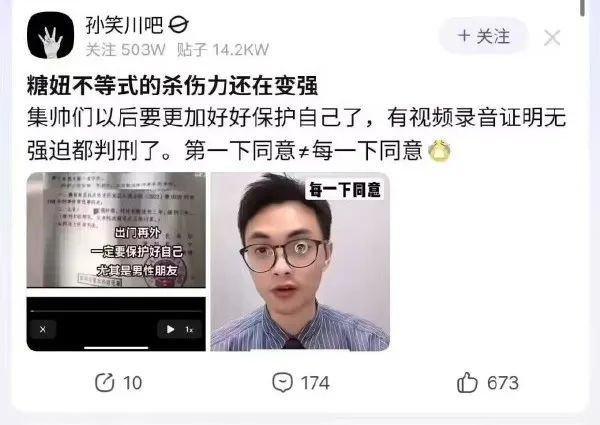Open the man with glasses image thumbnail
This screenshot has height=425, width=600.
pos(300,262)
